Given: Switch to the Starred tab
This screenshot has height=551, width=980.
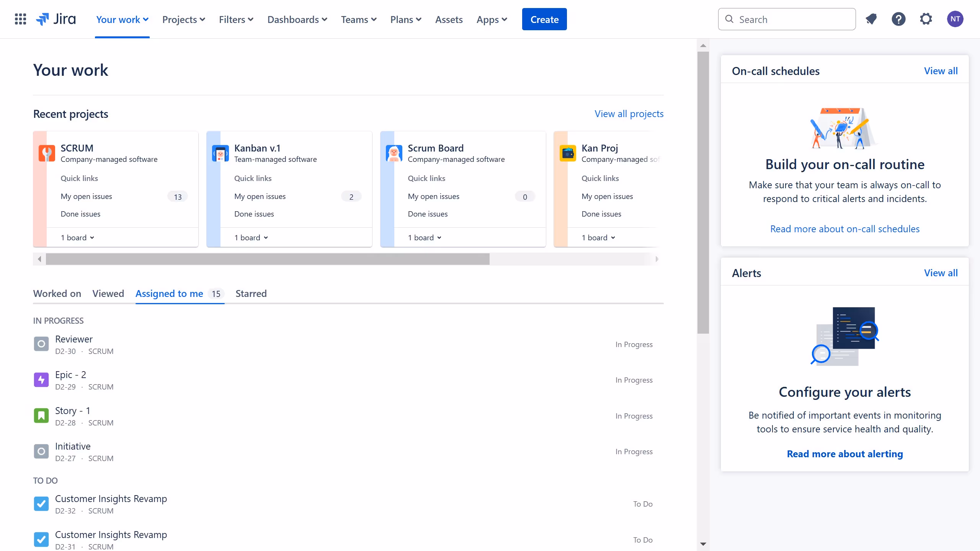Looking at the screenshot, I should pyautogui.click(x=251, y=293).
